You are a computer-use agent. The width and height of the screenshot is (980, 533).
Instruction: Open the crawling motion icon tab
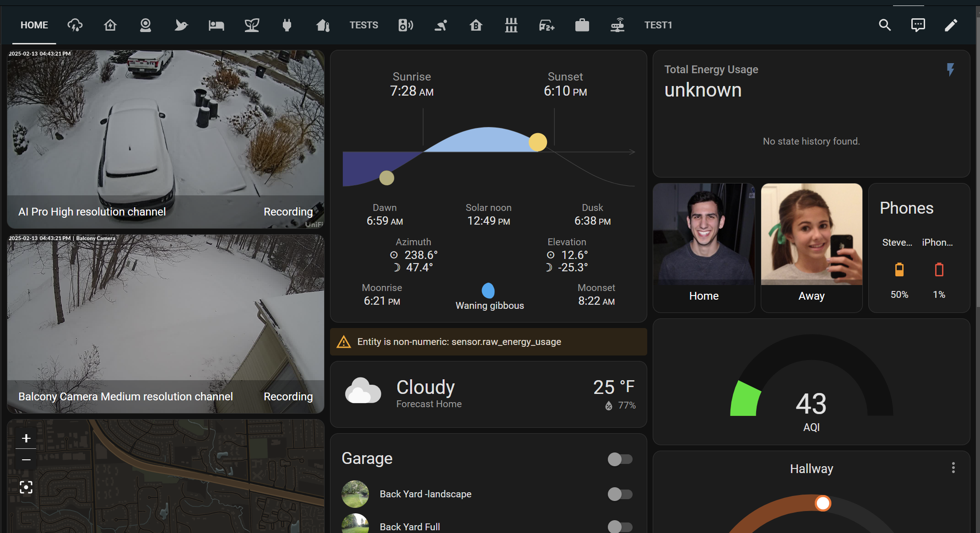[441, 25]
